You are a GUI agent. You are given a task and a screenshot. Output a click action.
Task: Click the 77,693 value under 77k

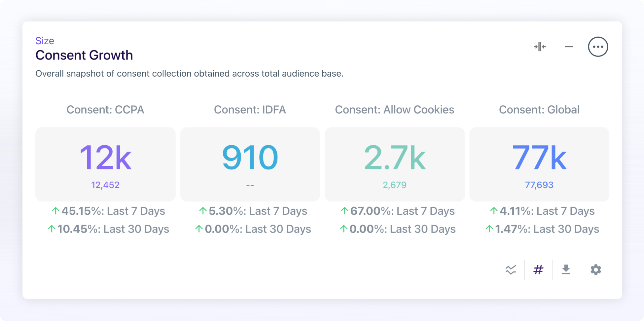pos(539,185)
